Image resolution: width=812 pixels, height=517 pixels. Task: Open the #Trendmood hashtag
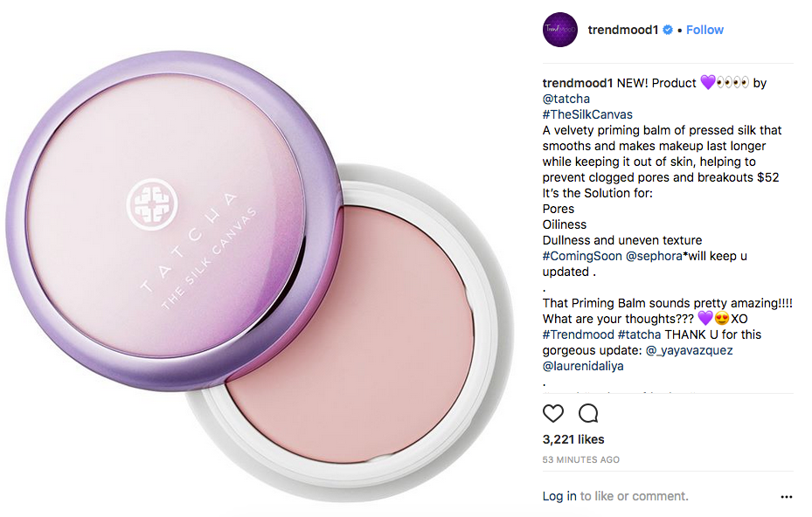pos(578,334)
